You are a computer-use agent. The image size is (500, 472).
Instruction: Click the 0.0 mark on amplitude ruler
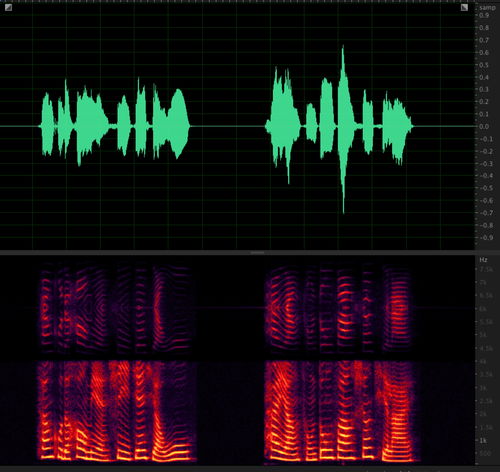tap(484, 127)
